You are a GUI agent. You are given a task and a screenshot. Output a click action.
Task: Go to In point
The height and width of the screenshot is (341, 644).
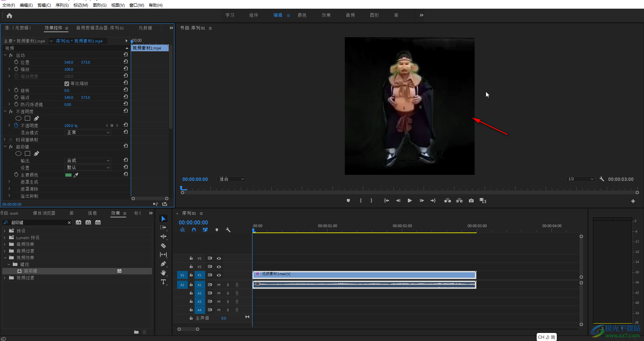(386, 201)
